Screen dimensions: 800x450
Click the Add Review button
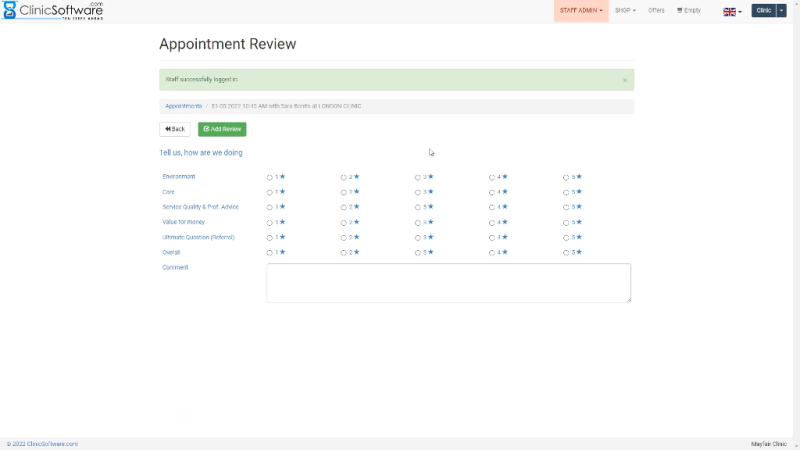222,129
